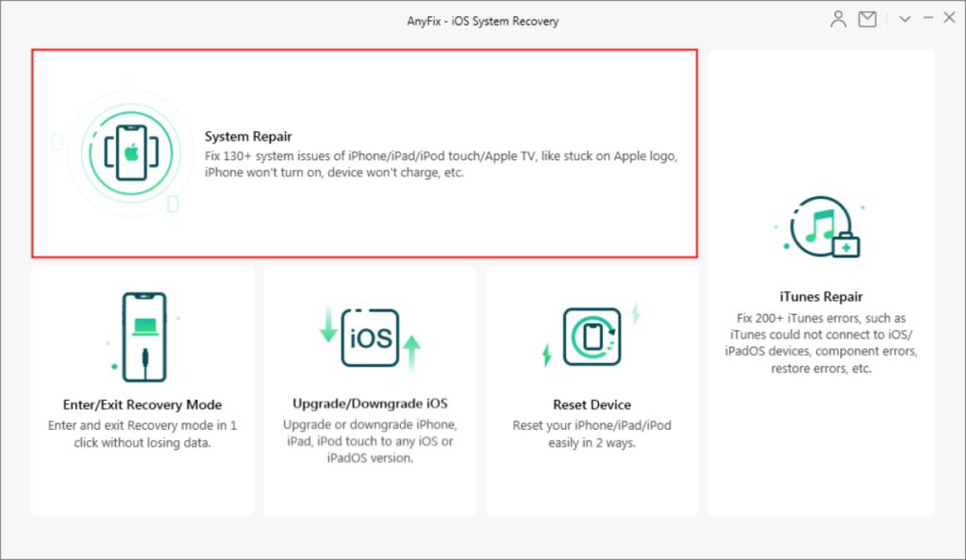Open the user account icon

[x=838, y=19]
